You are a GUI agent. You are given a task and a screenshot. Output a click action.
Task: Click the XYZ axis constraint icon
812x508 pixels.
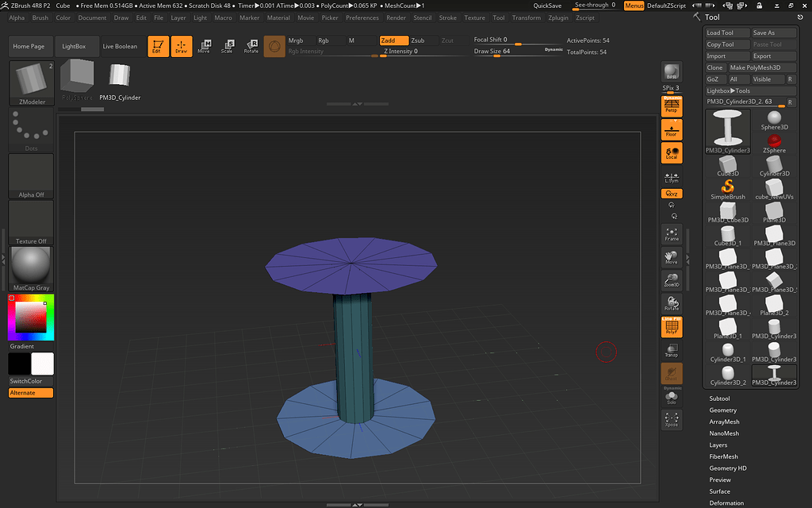(672, 193)
